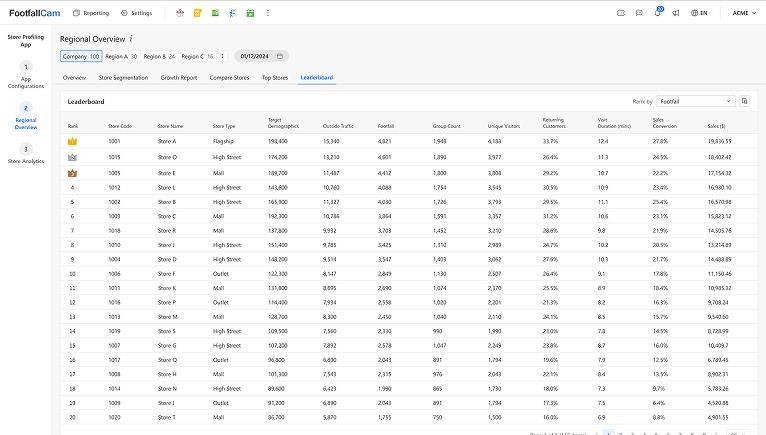This screenshot has height=435, width=766.
Task: Expand the ACME account dropdown
Action: [744, 13]
